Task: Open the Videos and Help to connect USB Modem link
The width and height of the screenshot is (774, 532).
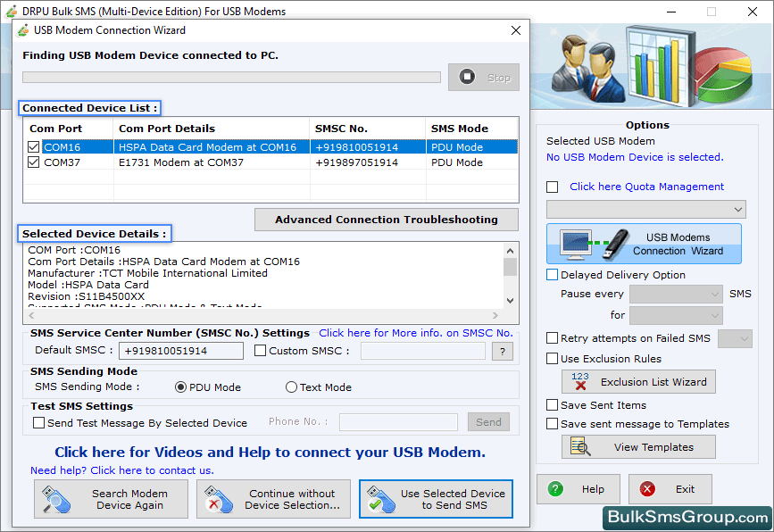Action: (x=270, y=452)
